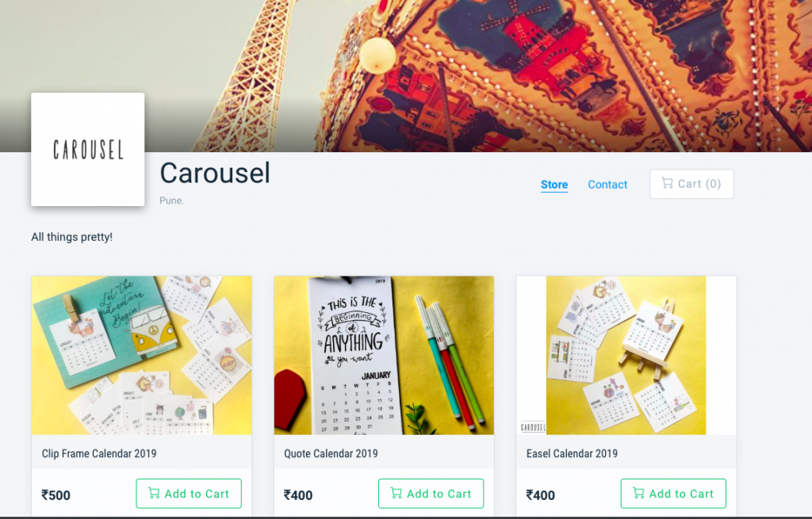The height and width of the screenshot is (519, 812).
Task: Add Quote Calendar 2019 to cart
Action: pyautogui.click(x=431, y=494)
